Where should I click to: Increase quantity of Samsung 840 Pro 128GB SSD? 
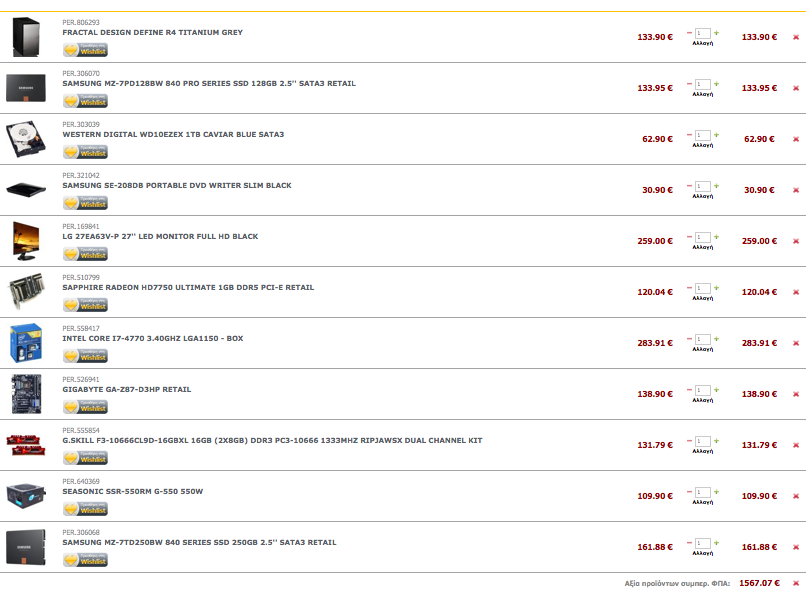click(717, 83)
